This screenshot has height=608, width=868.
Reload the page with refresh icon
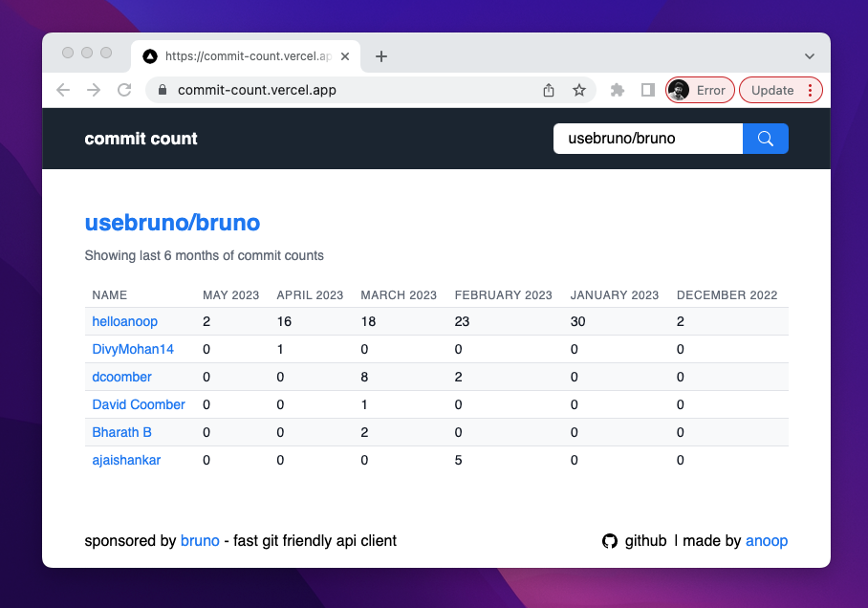click(x=124, y=90)
